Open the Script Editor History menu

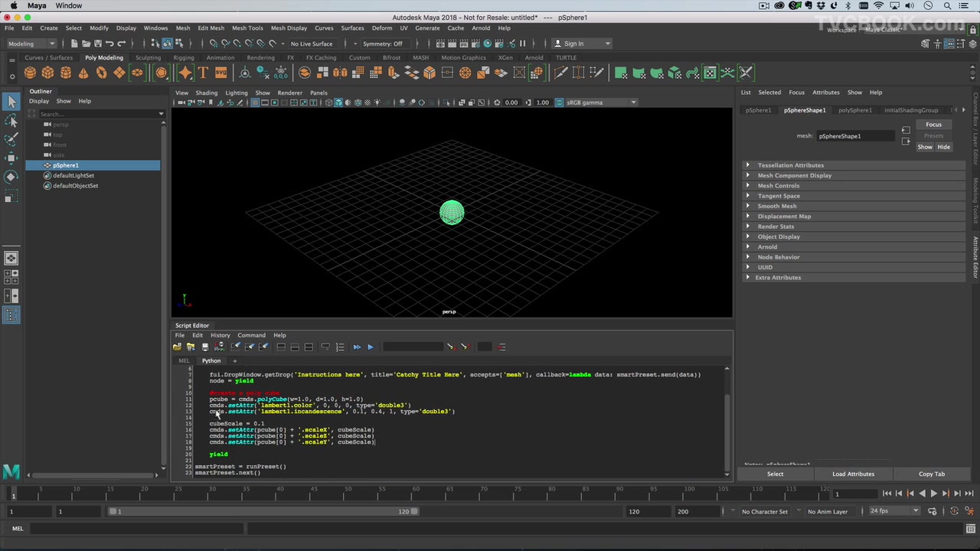coord(220,335)
